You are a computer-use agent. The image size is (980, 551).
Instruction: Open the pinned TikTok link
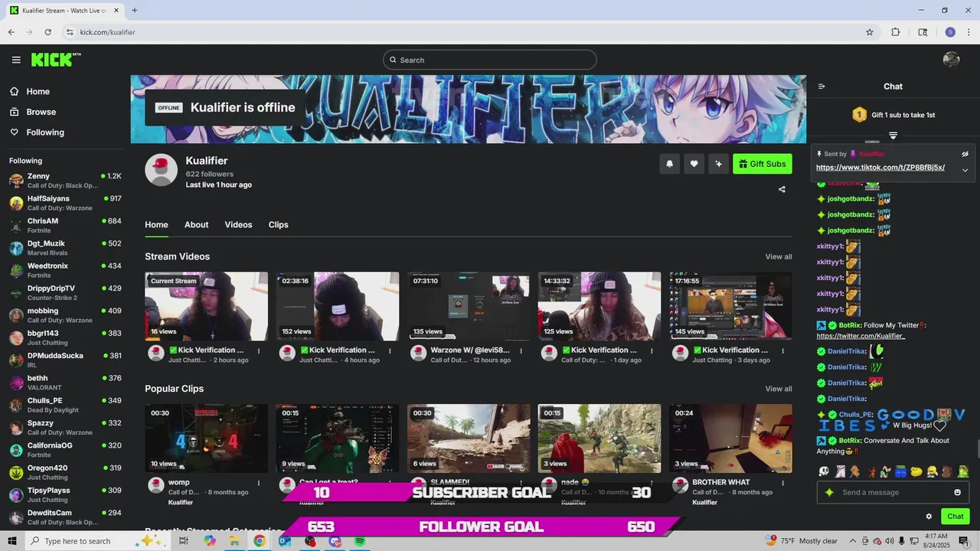(x=880, y=168)
